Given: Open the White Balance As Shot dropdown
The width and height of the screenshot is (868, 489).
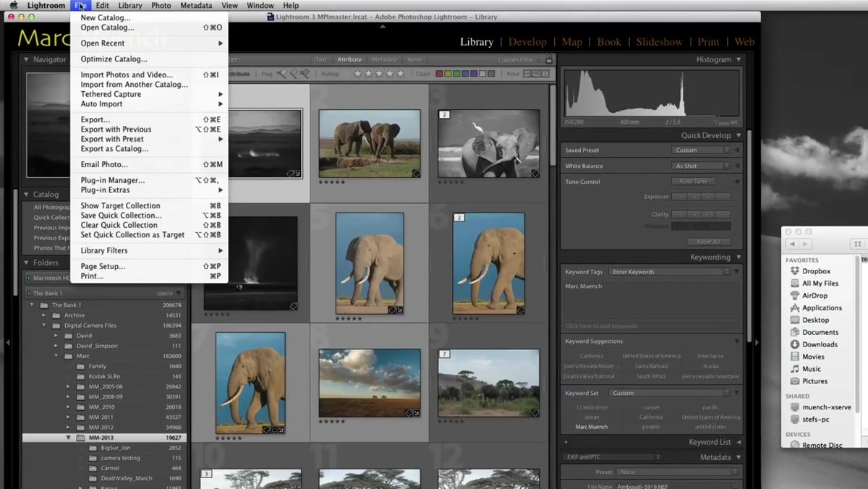Looking at the screenshot, I should 701,166.
